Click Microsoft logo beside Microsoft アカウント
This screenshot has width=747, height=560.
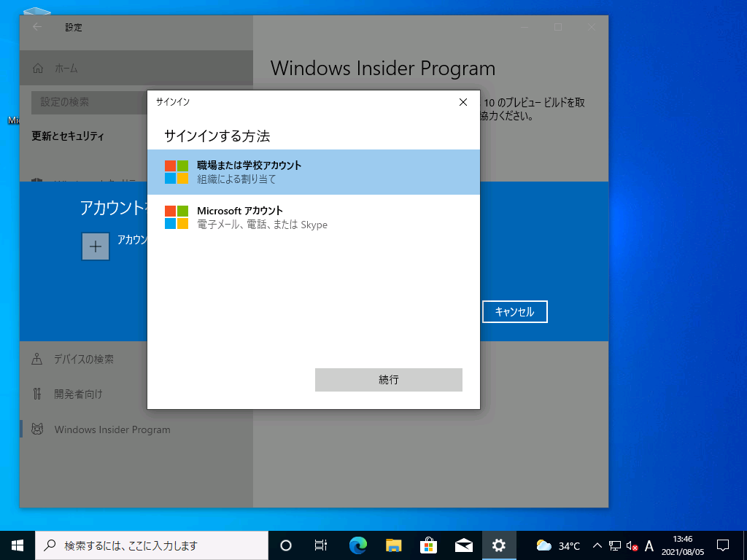pos(177,217)
